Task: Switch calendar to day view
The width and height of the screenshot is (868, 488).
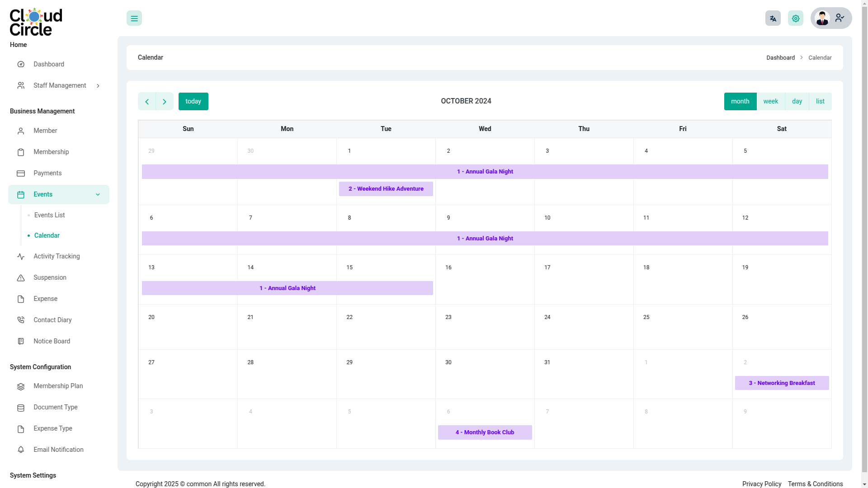Action: 797,101
